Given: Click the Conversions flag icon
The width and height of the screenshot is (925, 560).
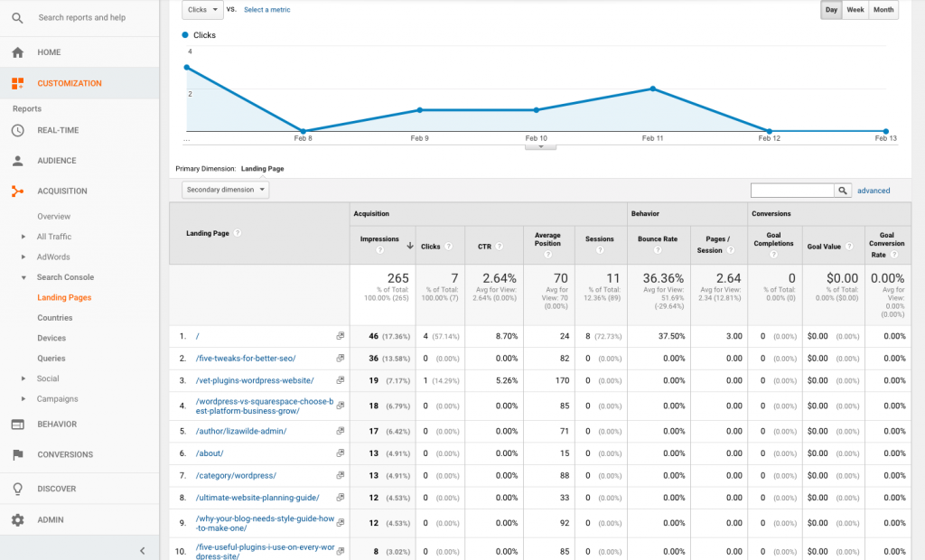Looking at the screenshot, I should pyautogui.click(x=17, y=454).
